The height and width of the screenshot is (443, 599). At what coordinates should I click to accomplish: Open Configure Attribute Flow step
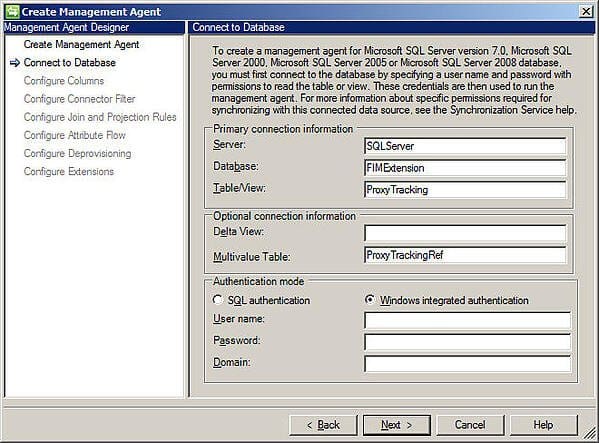[74, 135]
